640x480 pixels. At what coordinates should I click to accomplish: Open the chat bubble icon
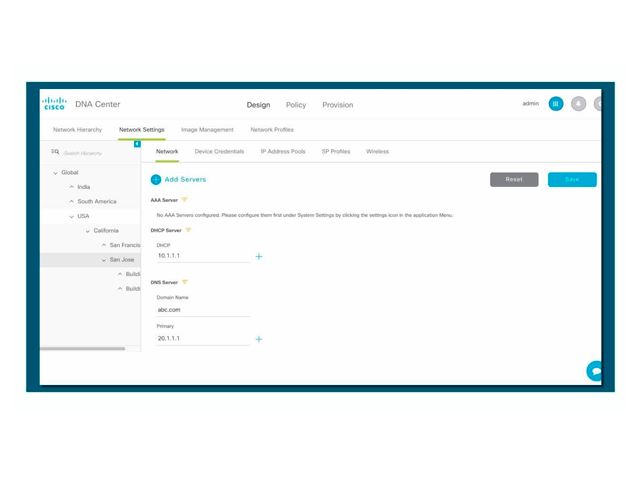(595, 370)
